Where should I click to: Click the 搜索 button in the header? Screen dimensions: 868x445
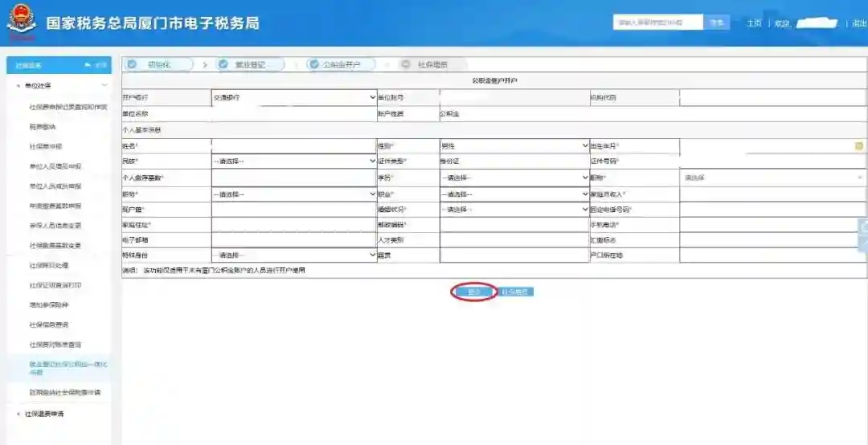[716, 22]
